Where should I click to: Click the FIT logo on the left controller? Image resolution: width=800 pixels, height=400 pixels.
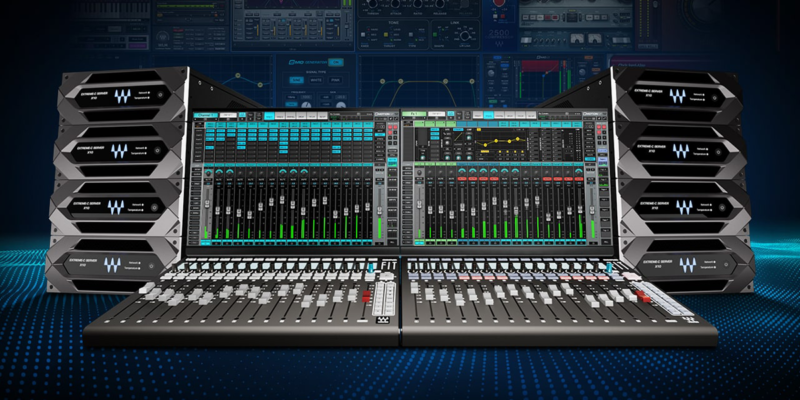tap(391, 263)
